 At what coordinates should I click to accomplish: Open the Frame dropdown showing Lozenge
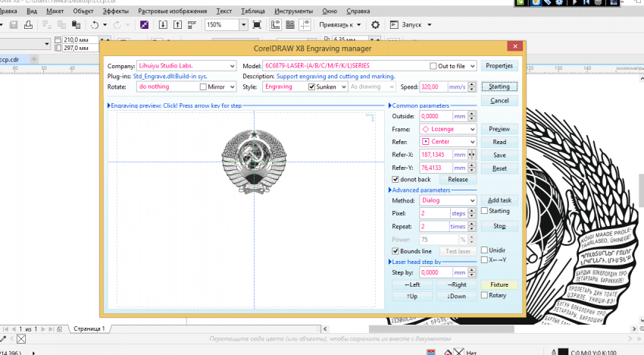point(472,129)
